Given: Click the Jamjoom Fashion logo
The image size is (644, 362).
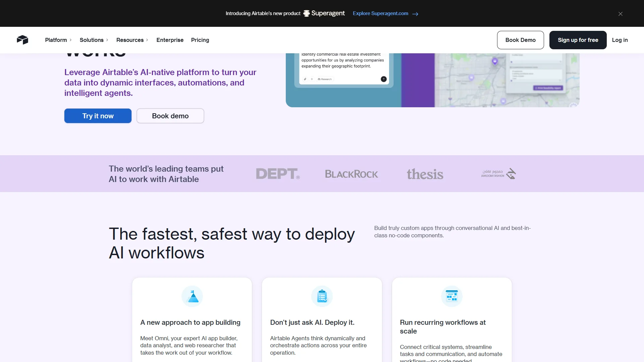Looking at the screenshot, I should [498, 174].
